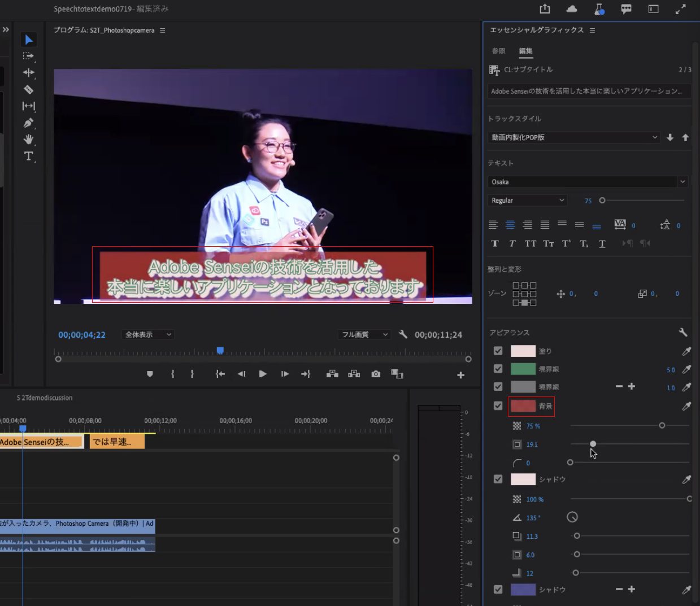Choose the Hand tool
This screenshot has height=606, width=700.
28,139
